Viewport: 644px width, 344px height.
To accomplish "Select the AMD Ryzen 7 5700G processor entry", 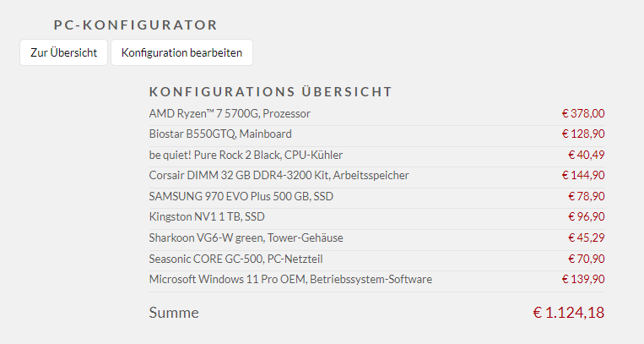I will click(x=230, y=113).
